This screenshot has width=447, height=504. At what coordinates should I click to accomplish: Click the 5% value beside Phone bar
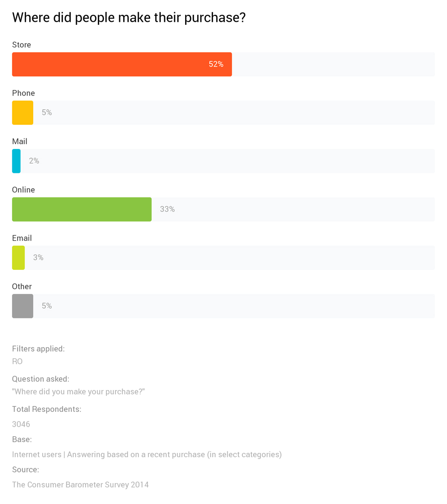pyautogui.click(x=47, y=113)
